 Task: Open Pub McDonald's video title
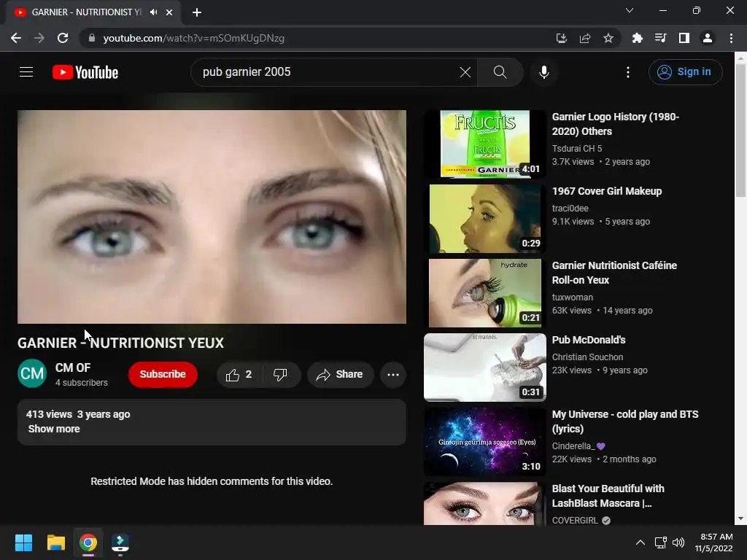click(x=589, y=340)
